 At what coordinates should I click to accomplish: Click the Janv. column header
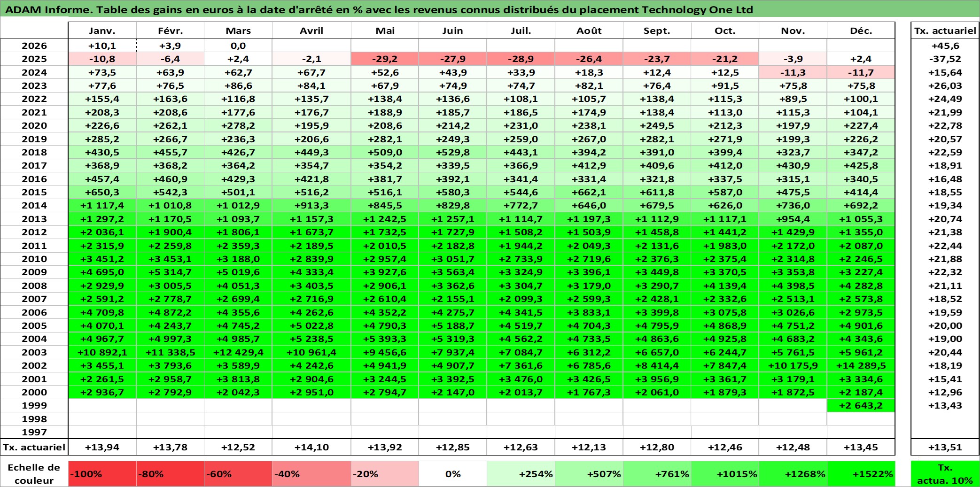coord(102,31)
